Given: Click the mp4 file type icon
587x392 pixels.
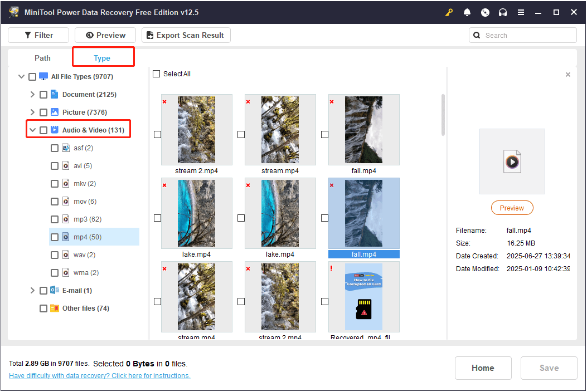Looking at the screenshot, I should click(x=66, y=237).
